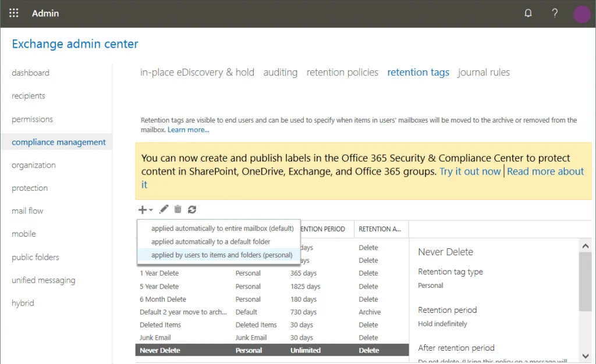Sort by Retention Period column header

(323, 229)
